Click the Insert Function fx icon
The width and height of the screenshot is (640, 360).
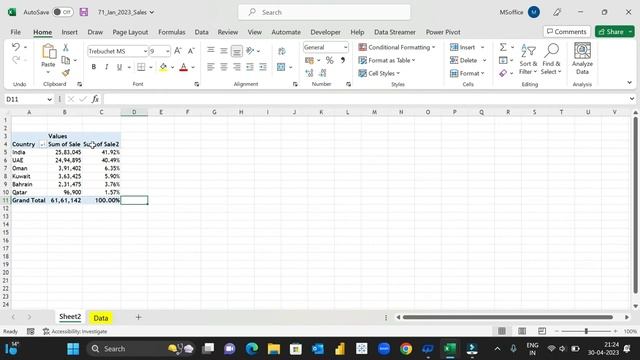[95, 99]
